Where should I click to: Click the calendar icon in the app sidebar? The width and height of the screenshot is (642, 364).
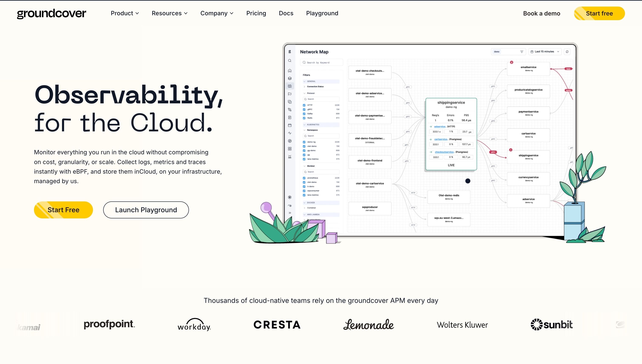click(290, 125)
